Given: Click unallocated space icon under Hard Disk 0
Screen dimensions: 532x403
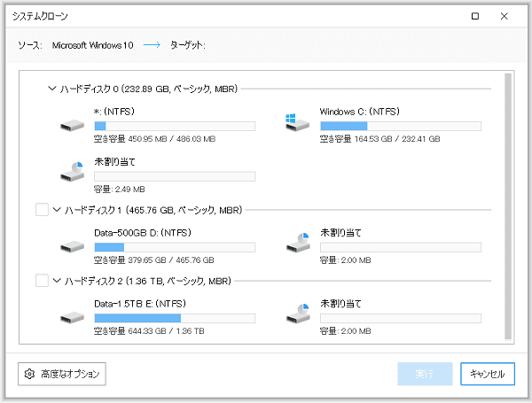Looking at the screenshot, I should click(x=72, y=172).
